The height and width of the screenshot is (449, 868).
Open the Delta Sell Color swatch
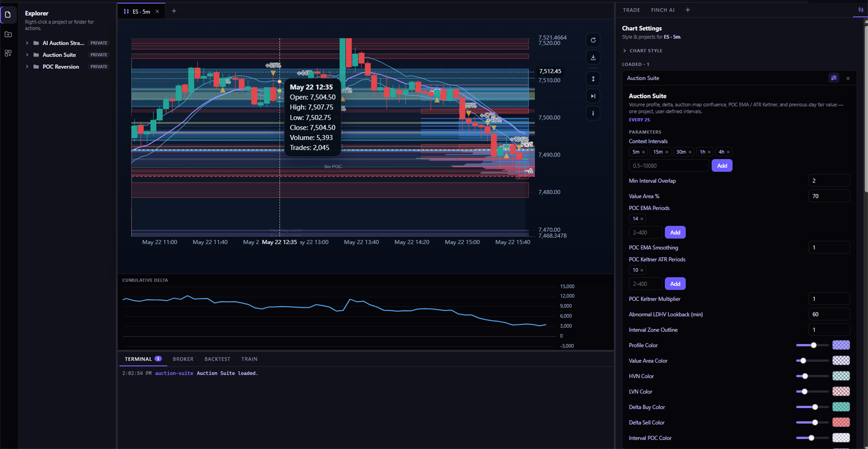click(841, 422)
